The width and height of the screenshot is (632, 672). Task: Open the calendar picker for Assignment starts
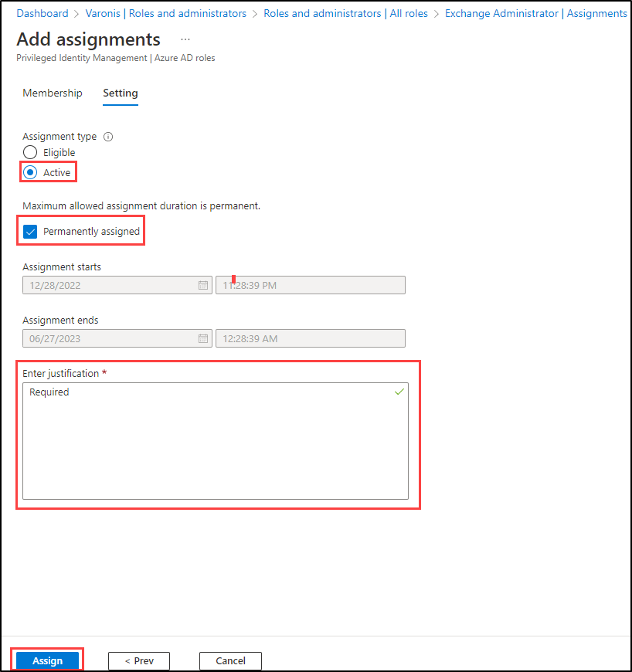tap(203, 285)
